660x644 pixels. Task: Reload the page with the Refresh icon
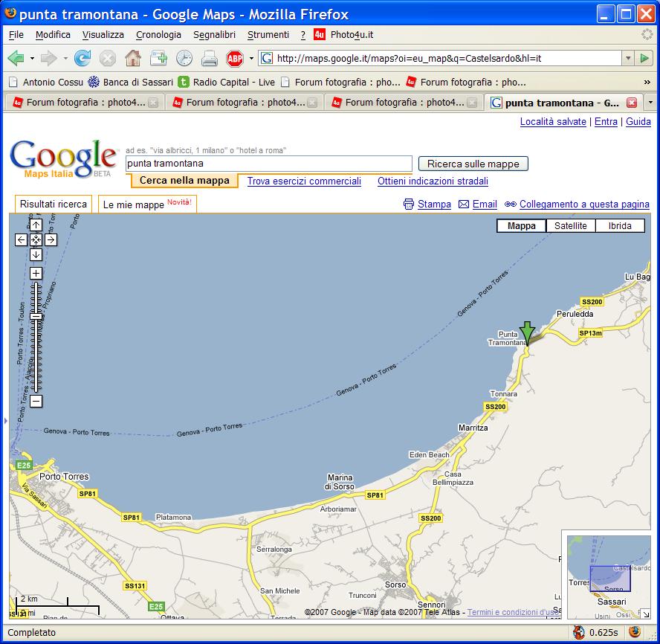point(82,58)
